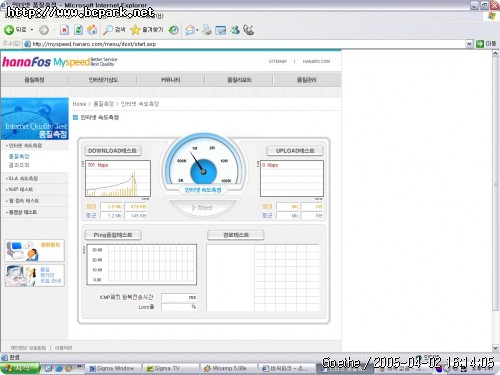
Task: Click the grey Forward arrow button
Action: 44,30
